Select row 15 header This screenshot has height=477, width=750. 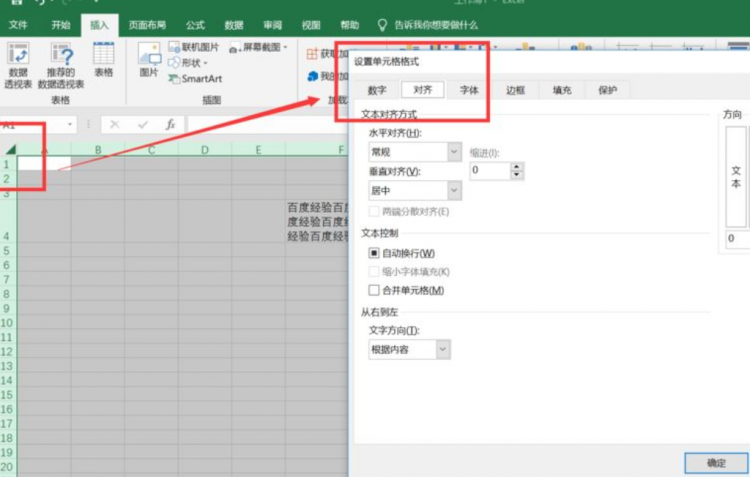click(x=7, y=395)
